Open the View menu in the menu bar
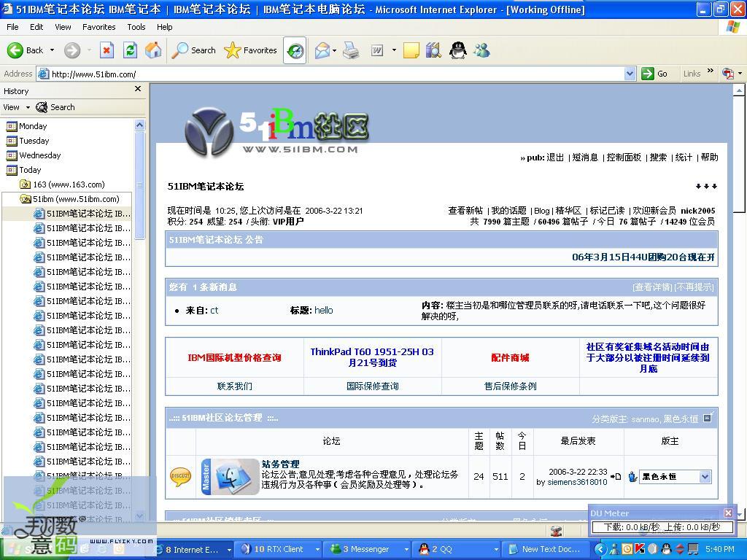This screenshot has height=560, width=747. click(63, 27)
